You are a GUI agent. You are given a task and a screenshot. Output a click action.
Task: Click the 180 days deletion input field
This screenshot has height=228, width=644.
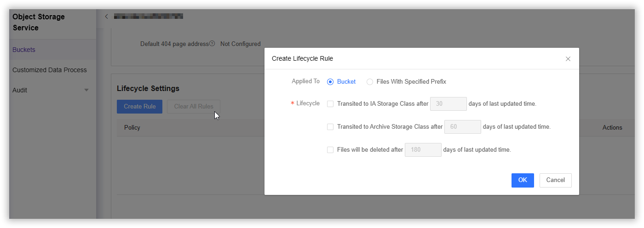point(423,150)
